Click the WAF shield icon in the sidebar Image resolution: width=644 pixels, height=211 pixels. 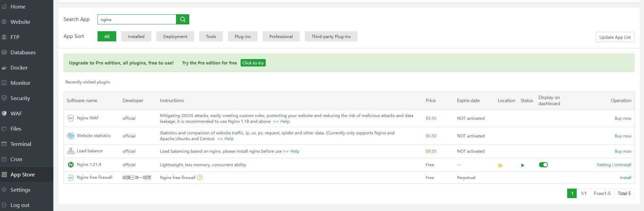click(x=4, y=113)
